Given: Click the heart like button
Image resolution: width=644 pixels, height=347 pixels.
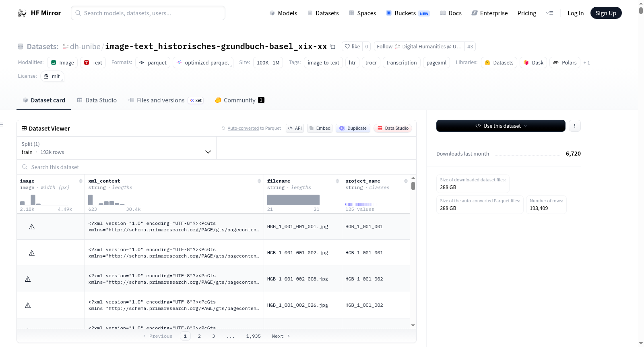Looking at the screenshot, I should [x=352, y=46].
